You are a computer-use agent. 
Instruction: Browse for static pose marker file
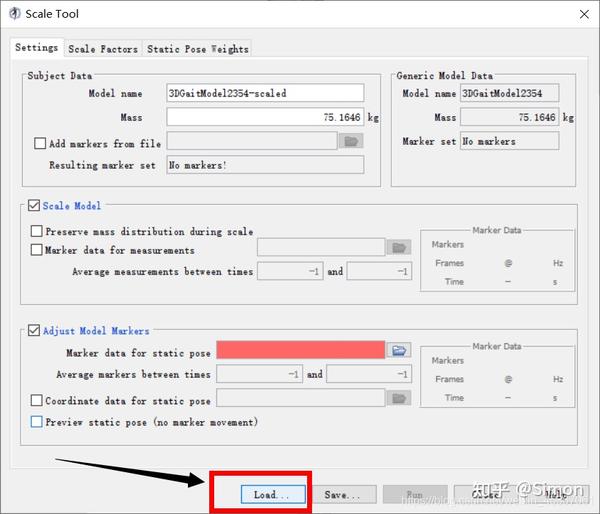(399, 350)
